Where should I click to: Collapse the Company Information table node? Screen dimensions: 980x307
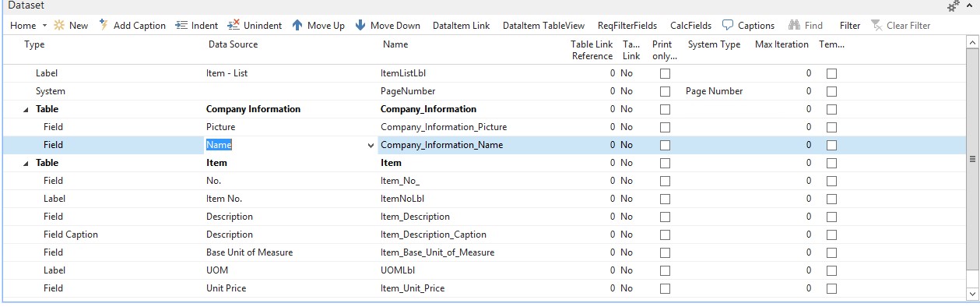point(26,110)
